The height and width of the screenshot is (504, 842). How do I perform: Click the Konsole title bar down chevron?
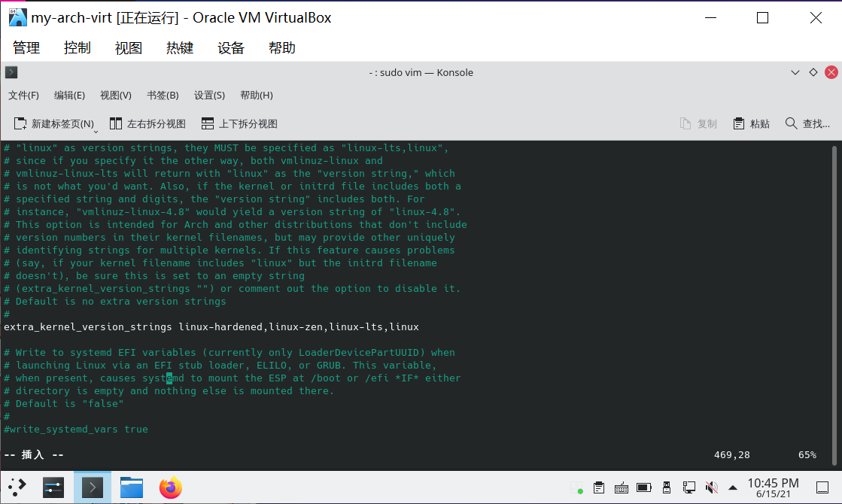[795, 72]
